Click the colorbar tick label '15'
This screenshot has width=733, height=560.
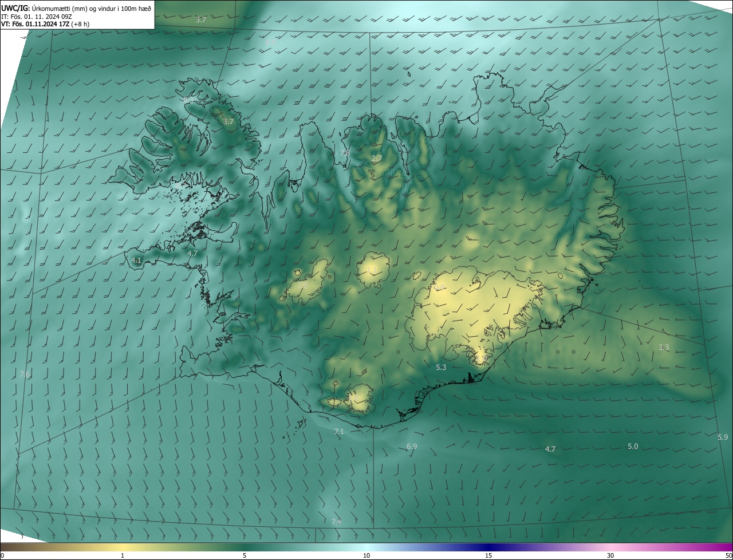coord(488,555)
